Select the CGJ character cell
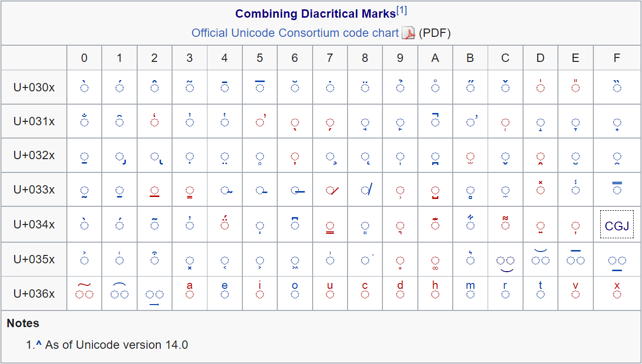This screenshot has width=642, height=364. pyautogui.click(x=616, y=224)
